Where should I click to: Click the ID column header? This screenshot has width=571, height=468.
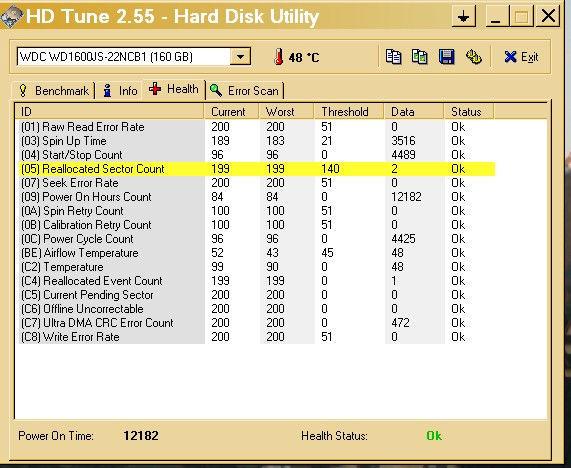[109, 112]
